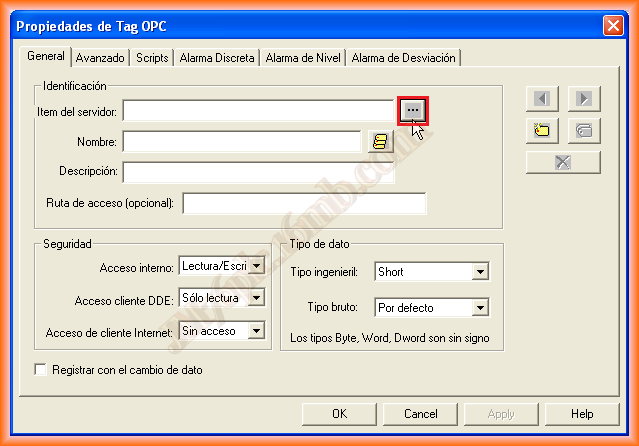Close the Propiedades de Tag OPC dialog
The height and width of the screenshot is (446, 639).
(615, 24)
